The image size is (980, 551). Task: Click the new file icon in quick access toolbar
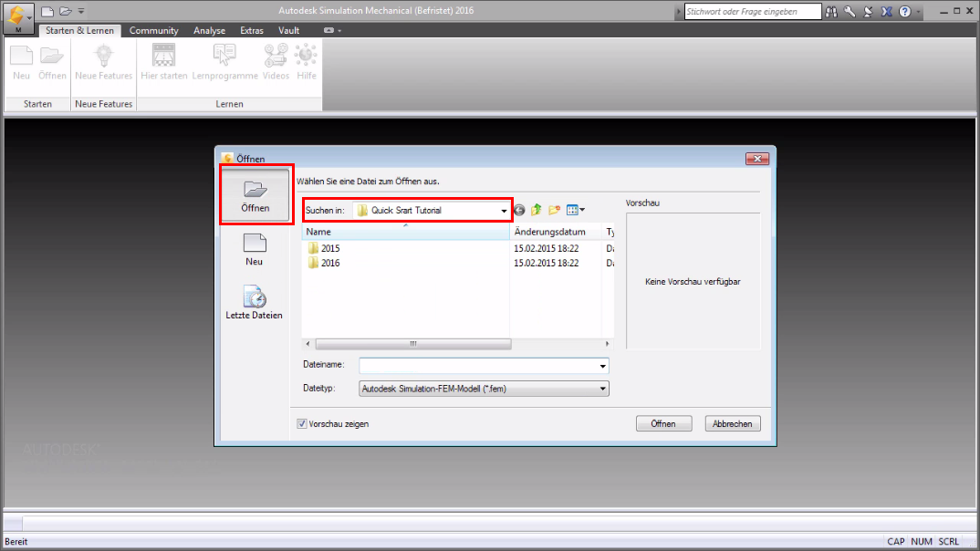point(47,11)
